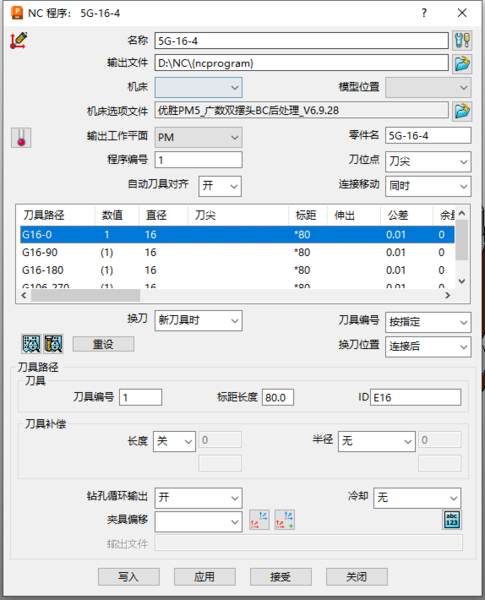This screenshot has width=485, height=600.
Task: Open the 换刀位置 dropdown showing 连接后
Action: pos(428,347)
